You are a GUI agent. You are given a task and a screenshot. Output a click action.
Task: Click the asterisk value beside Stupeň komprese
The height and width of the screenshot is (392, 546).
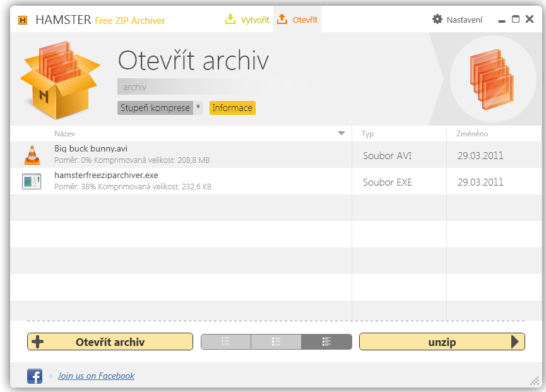[198, 107]
